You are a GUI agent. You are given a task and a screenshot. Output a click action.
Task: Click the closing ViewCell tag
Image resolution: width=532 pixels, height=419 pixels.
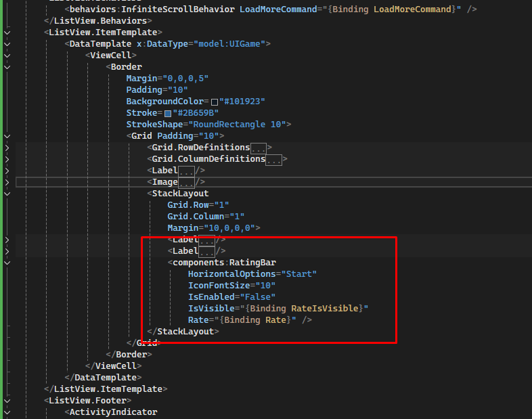click(x=113, y=366)
